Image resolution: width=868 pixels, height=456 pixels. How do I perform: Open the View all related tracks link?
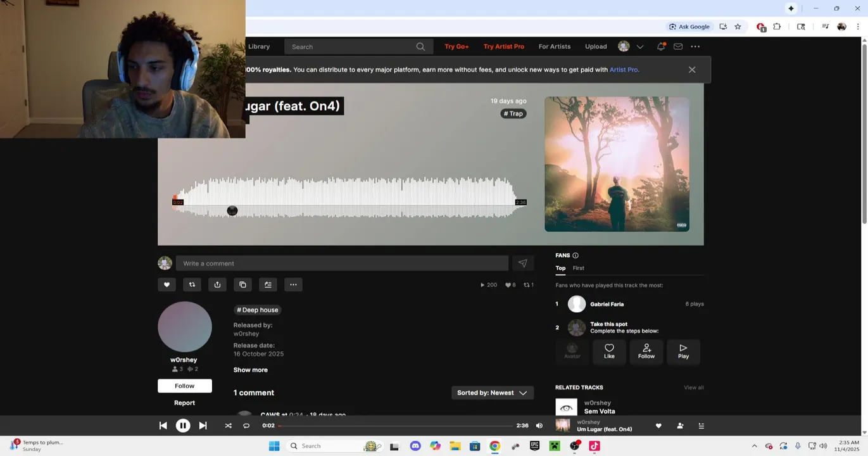(x=693, y=388)
